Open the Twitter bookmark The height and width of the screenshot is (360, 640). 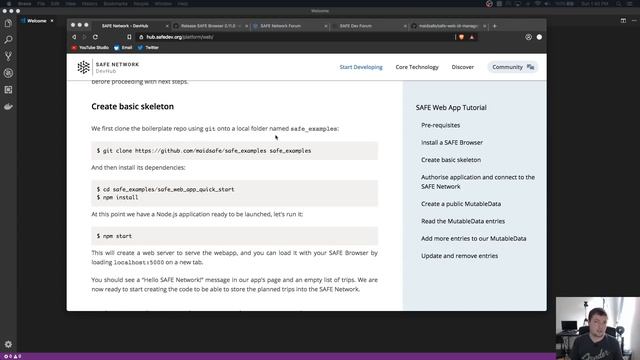(148, 48)
